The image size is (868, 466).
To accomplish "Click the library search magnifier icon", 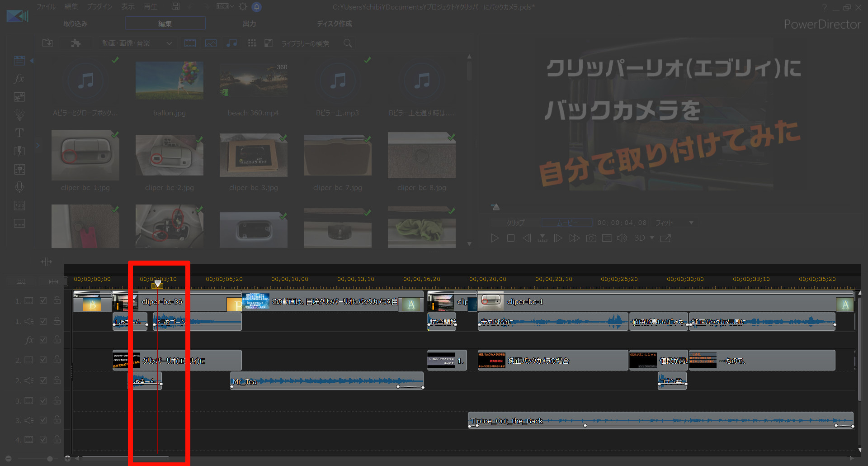I will click(x=348, y=43).
